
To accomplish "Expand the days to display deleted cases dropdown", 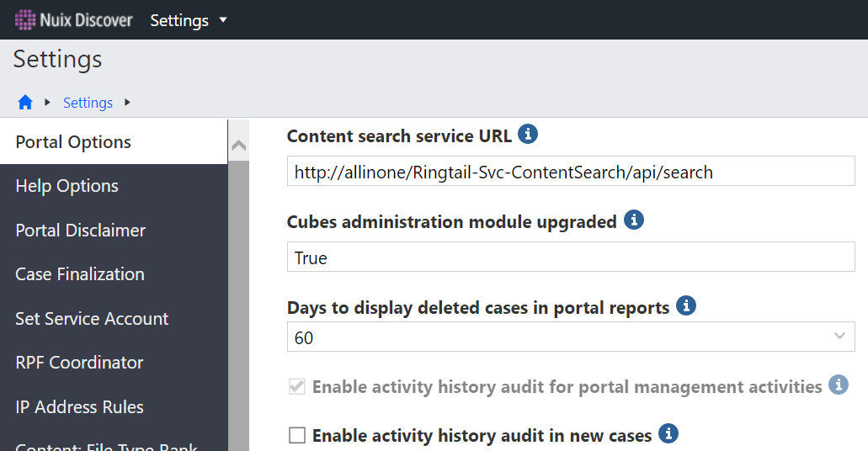I will click(839, 337).
